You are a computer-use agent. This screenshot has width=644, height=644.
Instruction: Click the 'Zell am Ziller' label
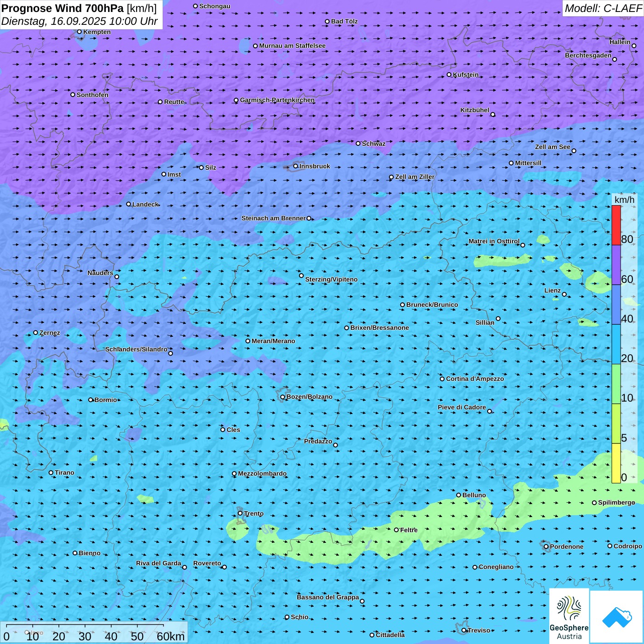coord(414,177)
